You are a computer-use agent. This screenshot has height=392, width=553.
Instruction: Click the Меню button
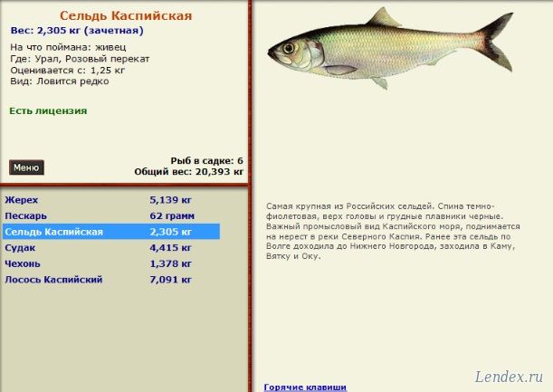tap(26, 167)
